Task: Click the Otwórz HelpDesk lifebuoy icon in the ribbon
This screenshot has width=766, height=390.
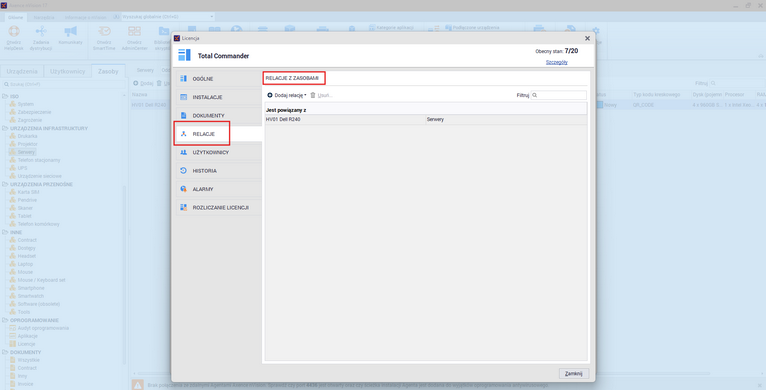Action: 14,31
